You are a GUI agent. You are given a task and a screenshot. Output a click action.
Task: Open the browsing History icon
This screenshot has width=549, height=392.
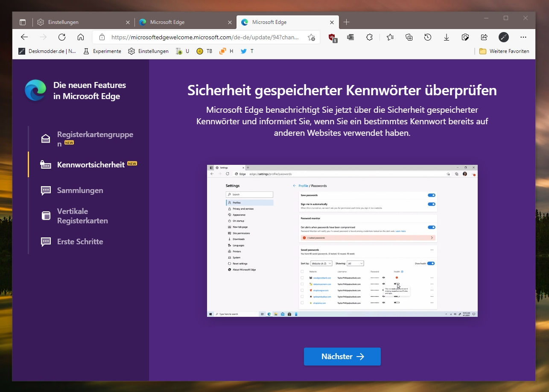428,37
